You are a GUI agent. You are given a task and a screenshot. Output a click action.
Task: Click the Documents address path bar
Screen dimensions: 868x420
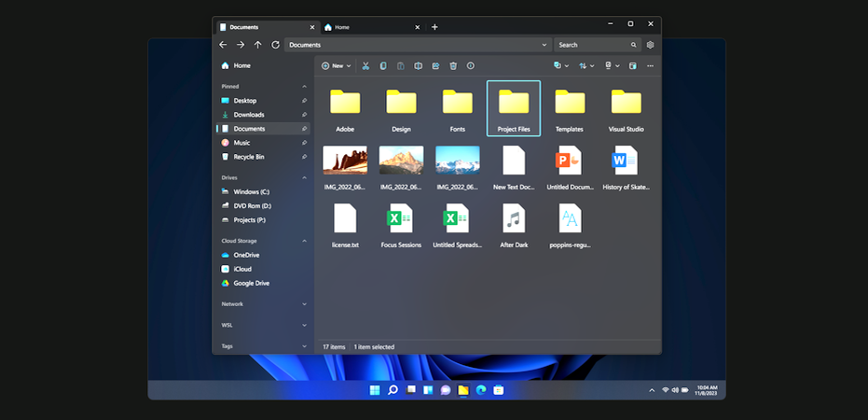point(418,45)
